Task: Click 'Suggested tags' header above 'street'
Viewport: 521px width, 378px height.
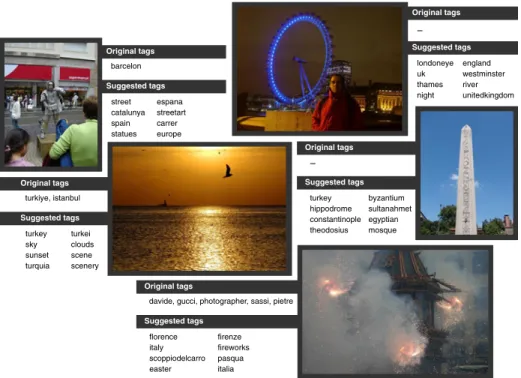Action: pos(164,86)
